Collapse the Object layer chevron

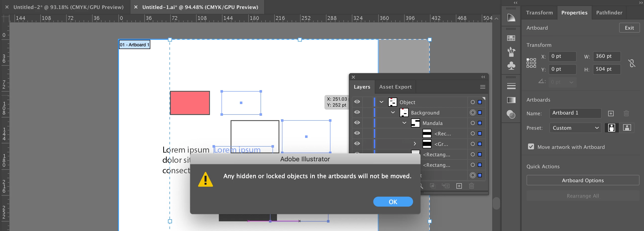[381, 102]
